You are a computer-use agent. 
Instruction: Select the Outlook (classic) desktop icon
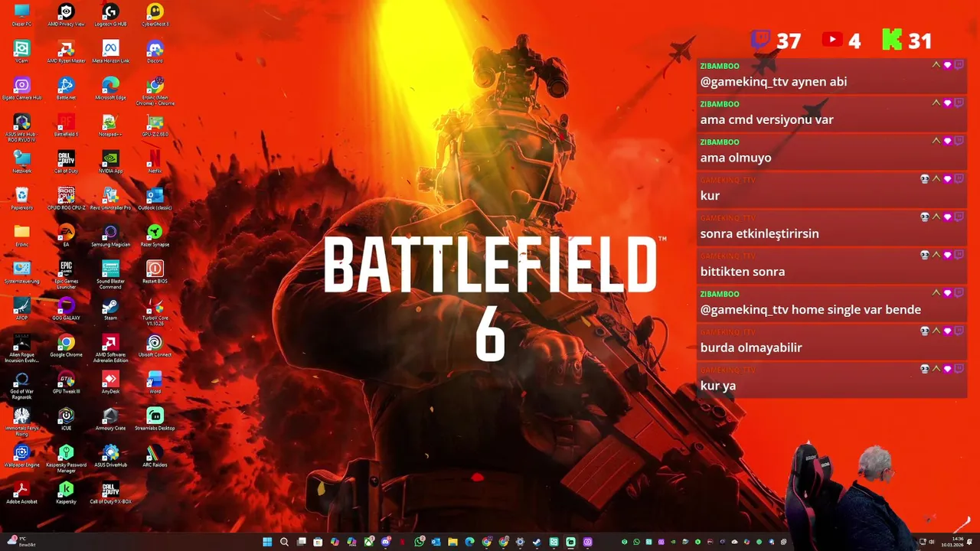tap(155, 198)
